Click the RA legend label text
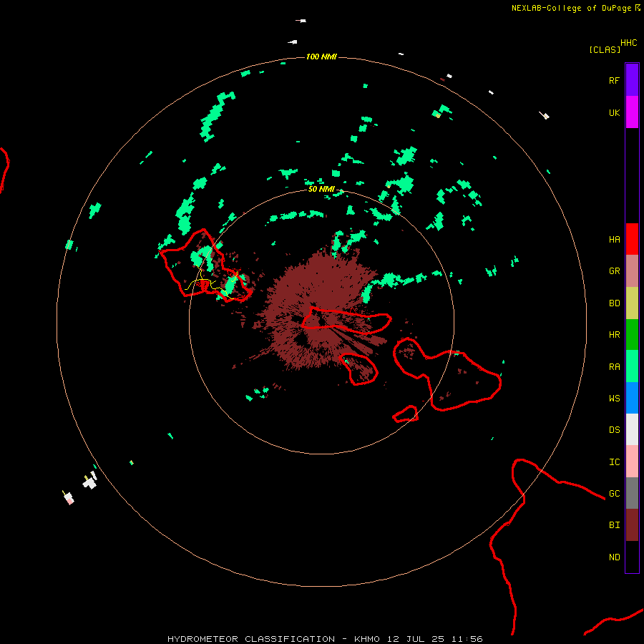 pyautogui.click(x=615, y=367)
